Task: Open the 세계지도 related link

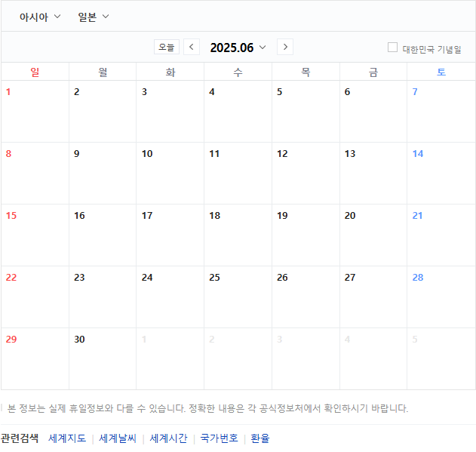Action: click(x=67, y=438)
